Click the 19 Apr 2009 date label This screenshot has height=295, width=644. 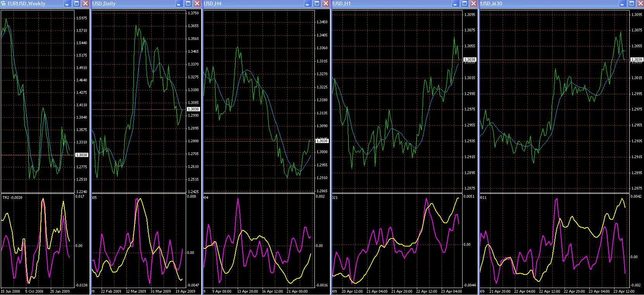[185, 292]
